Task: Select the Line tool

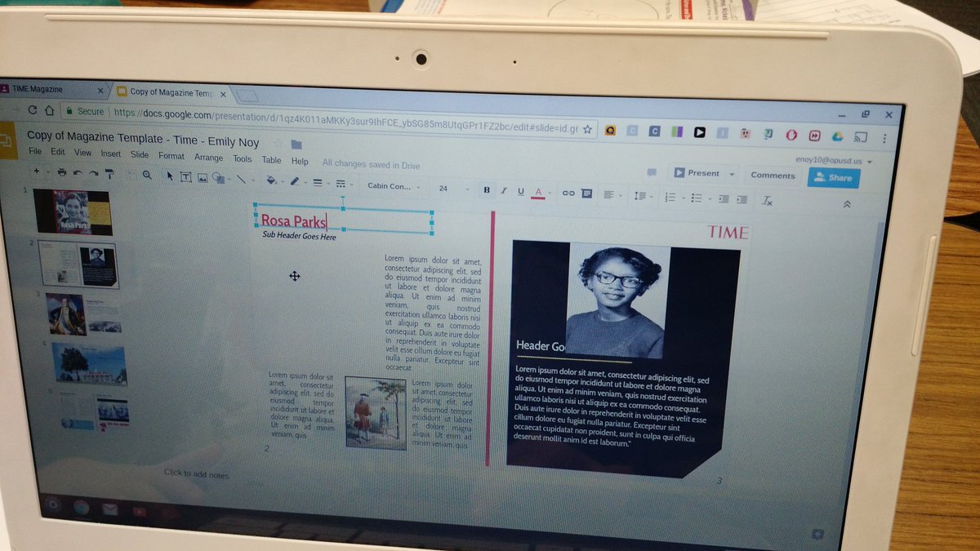Action: click(x=242, y=180)
